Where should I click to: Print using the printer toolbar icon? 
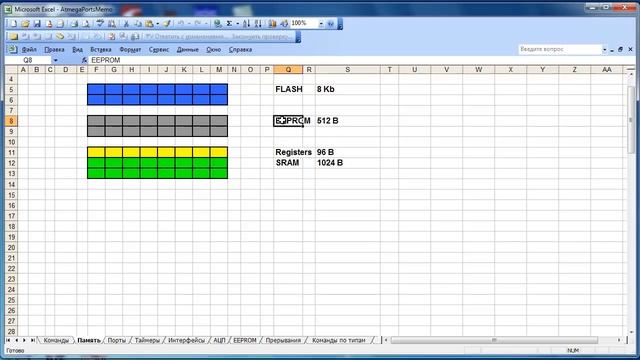tap(74, 24)
